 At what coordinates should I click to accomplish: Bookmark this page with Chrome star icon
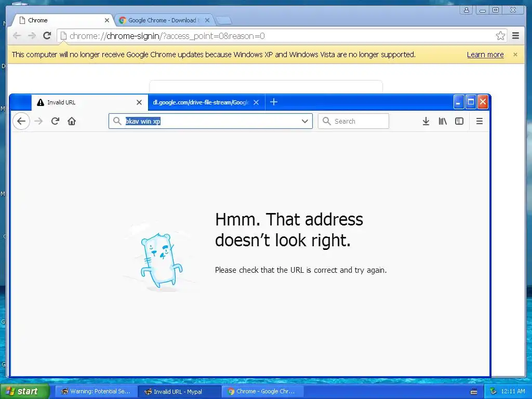click(500, 36)
